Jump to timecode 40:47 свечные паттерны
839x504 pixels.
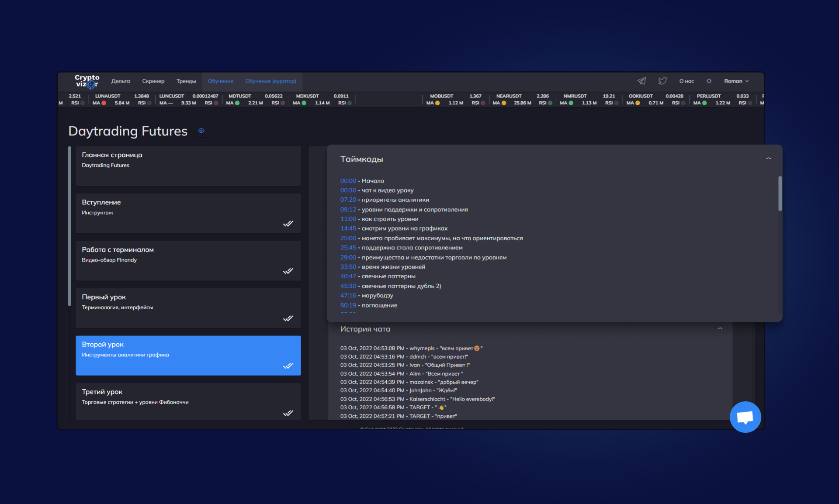click(x=348, y=276)
